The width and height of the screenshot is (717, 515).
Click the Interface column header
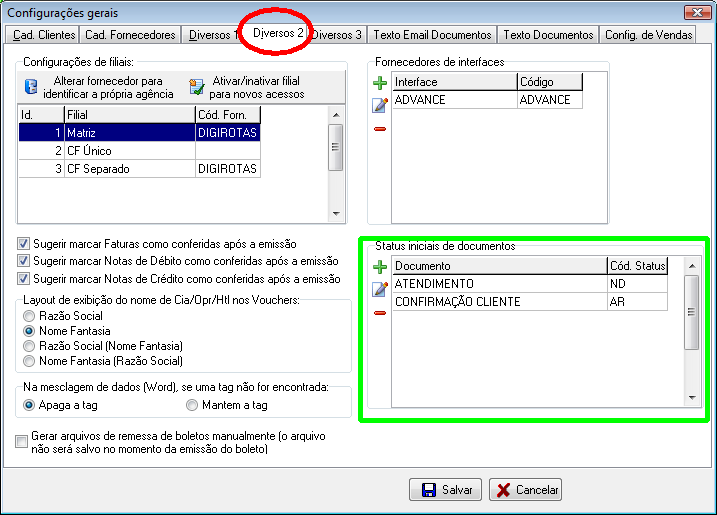point(455,82)
